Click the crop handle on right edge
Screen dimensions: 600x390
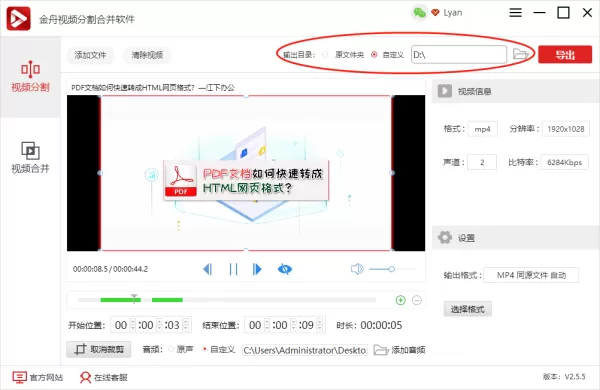click(392, 173)
